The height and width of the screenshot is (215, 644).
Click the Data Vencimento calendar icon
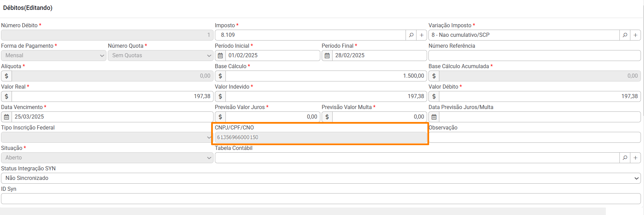6,117
